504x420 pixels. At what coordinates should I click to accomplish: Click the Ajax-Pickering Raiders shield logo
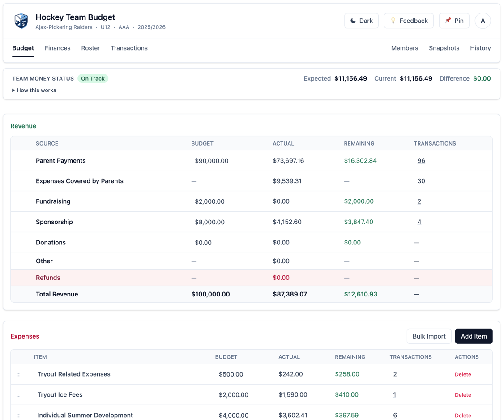tap(21, 21)
